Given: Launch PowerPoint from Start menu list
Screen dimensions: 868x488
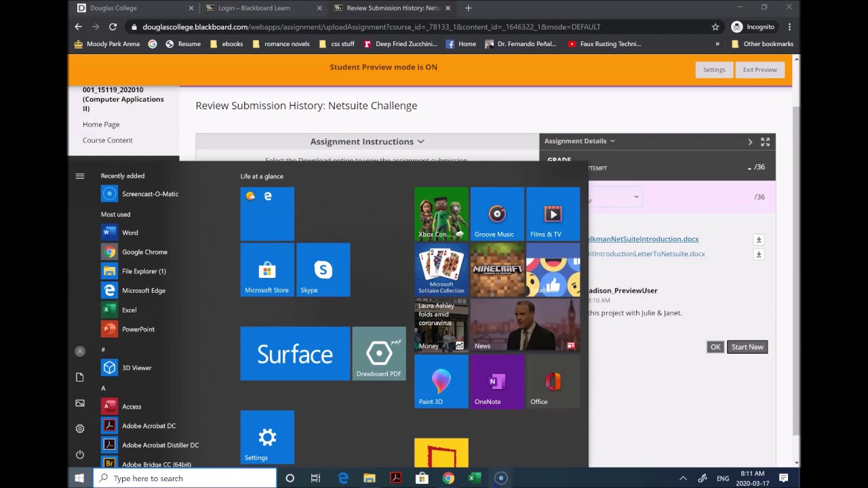Looking at the screenshot, I should (x=127, y=329).
